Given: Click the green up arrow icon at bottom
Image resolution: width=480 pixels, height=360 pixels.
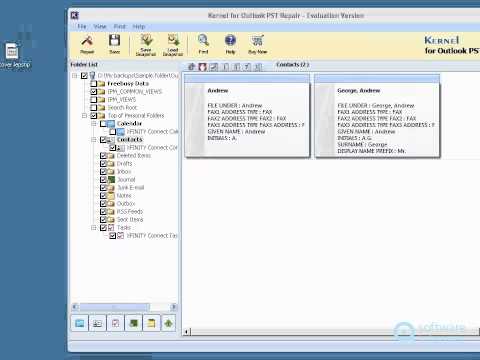Looking at the screenshot, I should point(169,323).
